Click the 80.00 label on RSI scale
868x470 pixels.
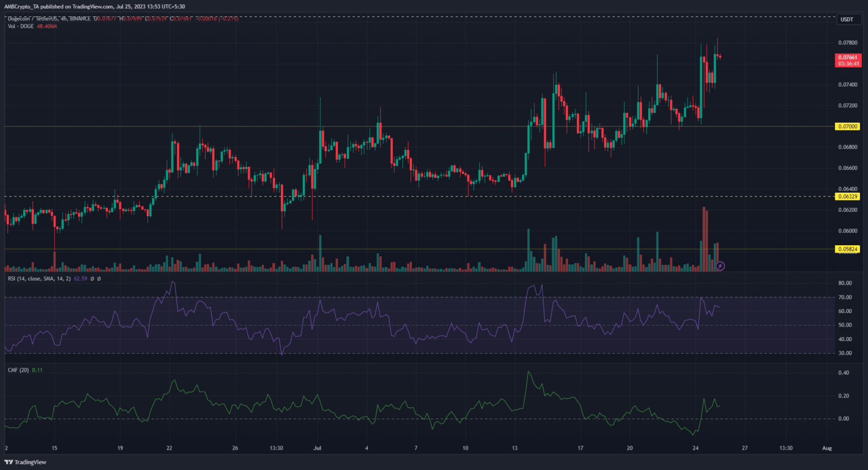click(845, 283)
